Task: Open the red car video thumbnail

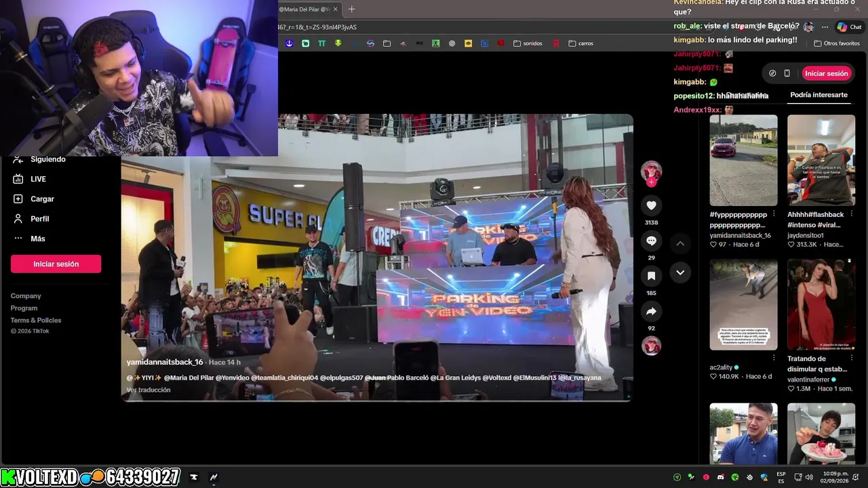Action: (x=743, y=160)
